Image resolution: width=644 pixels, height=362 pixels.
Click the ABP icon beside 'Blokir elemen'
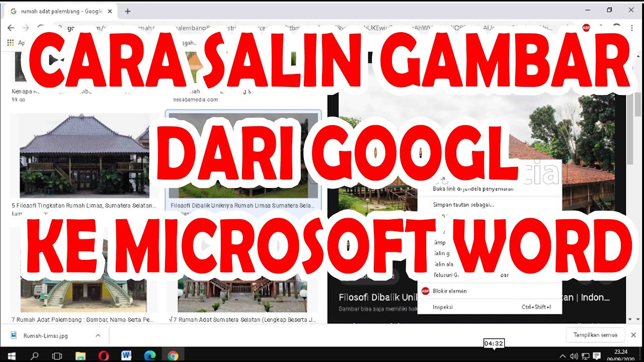point(425,291)
